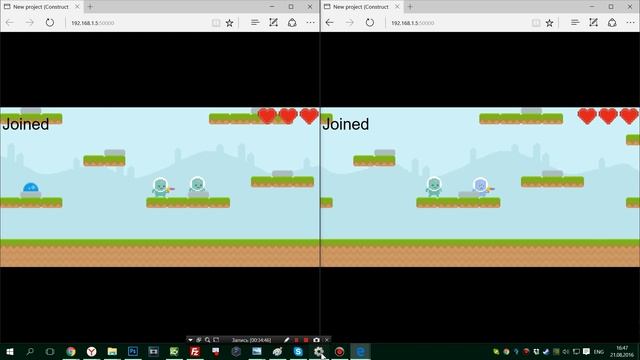The height and width of the screenshot is (360, 640).
Task: Add left browser page to favorites
Action: (229, 23)
